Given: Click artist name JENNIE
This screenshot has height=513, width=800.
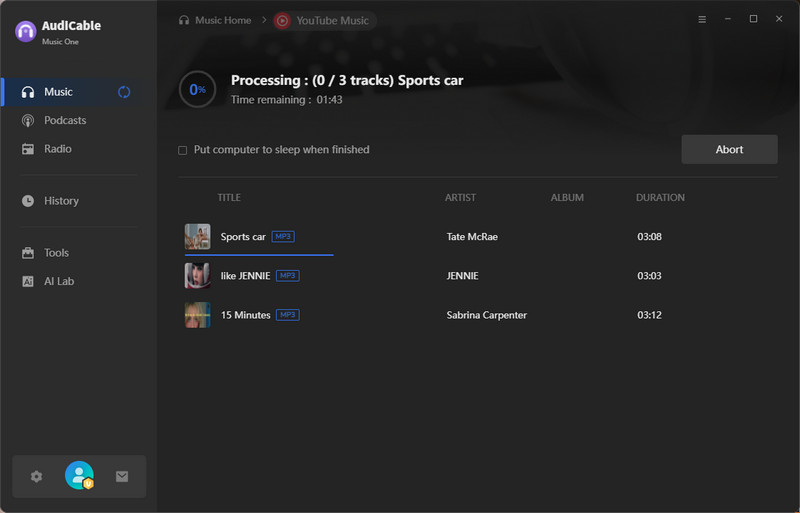Looking at the screenshot, I should click(x=462, y=276).
